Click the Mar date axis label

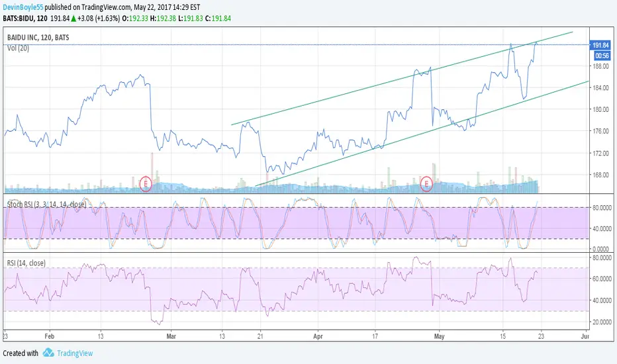[171, 336]
